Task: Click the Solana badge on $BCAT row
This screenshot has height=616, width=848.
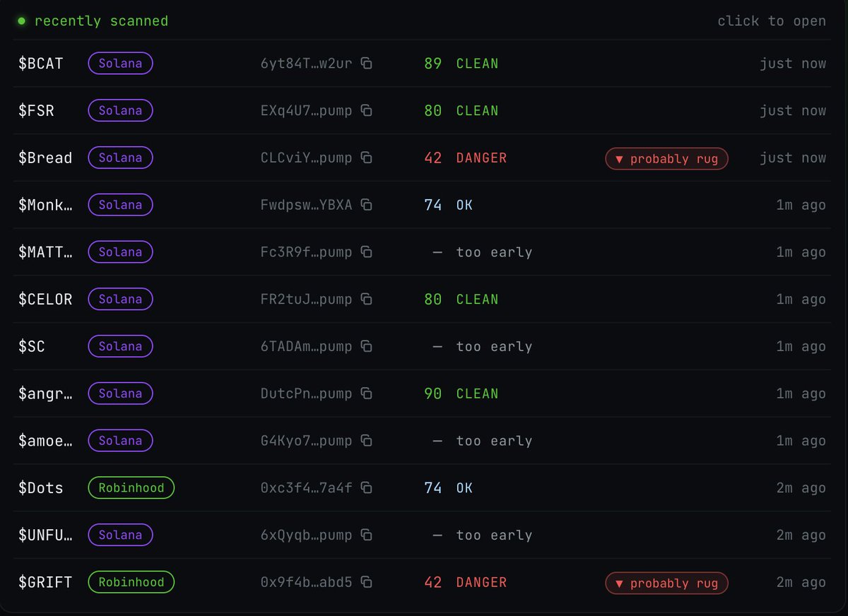Action: [x=120, y=63]
